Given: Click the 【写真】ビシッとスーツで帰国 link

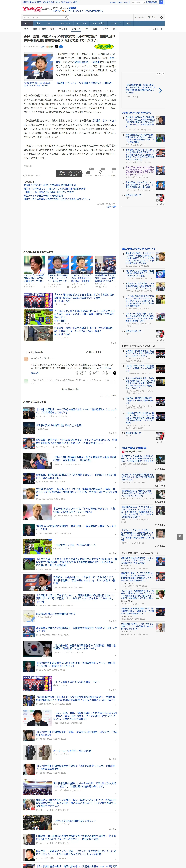Looking at the screenshot, I should coord(83,83).
